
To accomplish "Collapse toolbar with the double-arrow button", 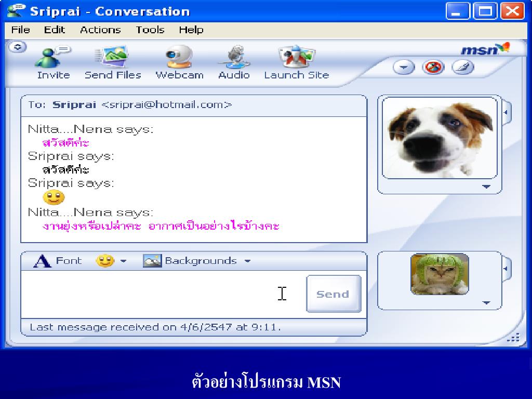I will [x=18, y=47].
